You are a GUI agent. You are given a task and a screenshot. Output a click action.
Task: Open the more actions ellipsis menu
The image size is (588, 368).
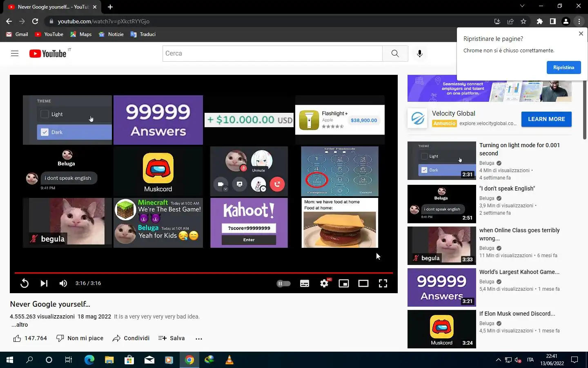click(199, 339)
